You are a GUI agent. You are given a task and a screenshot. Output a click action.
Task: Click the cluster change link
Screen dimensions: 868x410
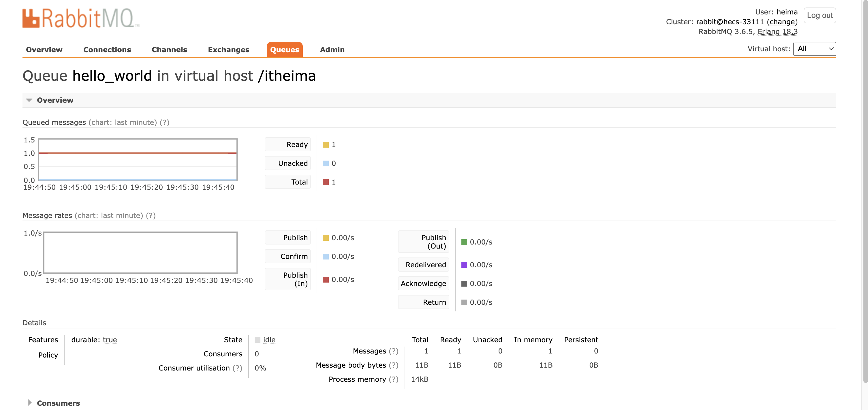(x=782, y=22)
